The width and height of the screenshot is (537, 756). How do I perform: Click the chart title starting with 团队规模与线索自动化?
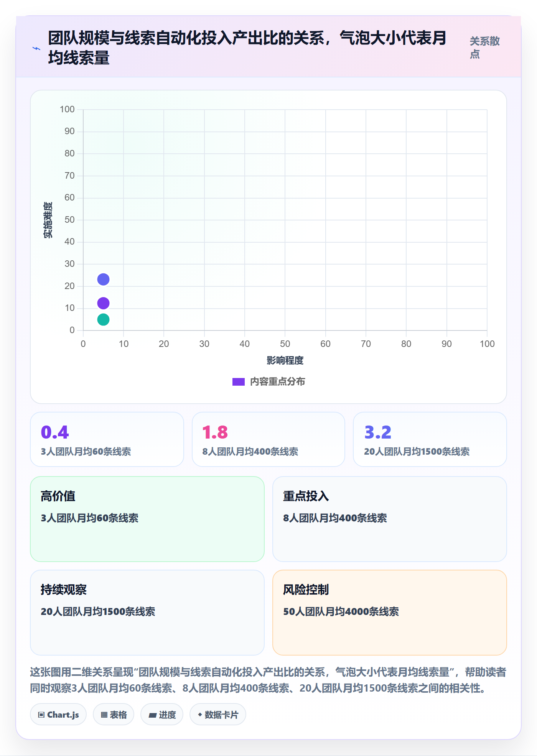[x=247, y=48]
